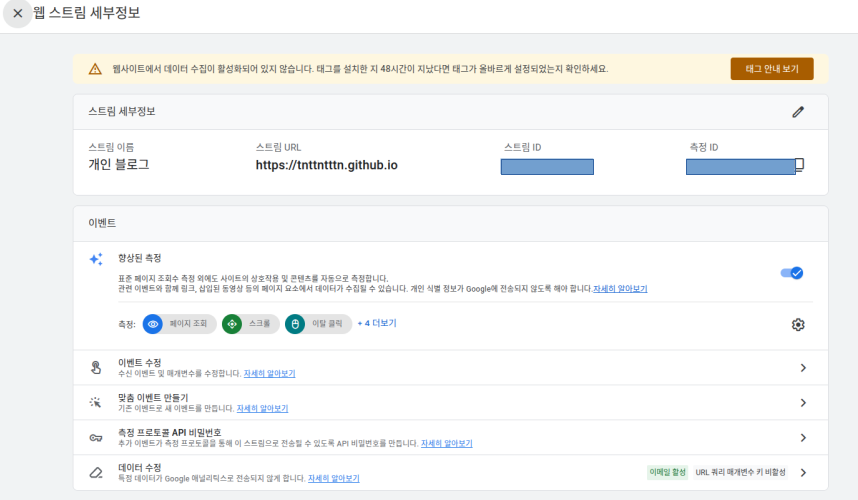Image resolution: width=858 pixels, height=500 pixels.
Task: Click the 페이지 조회 eye icon chip
Action: click(153, 324)
